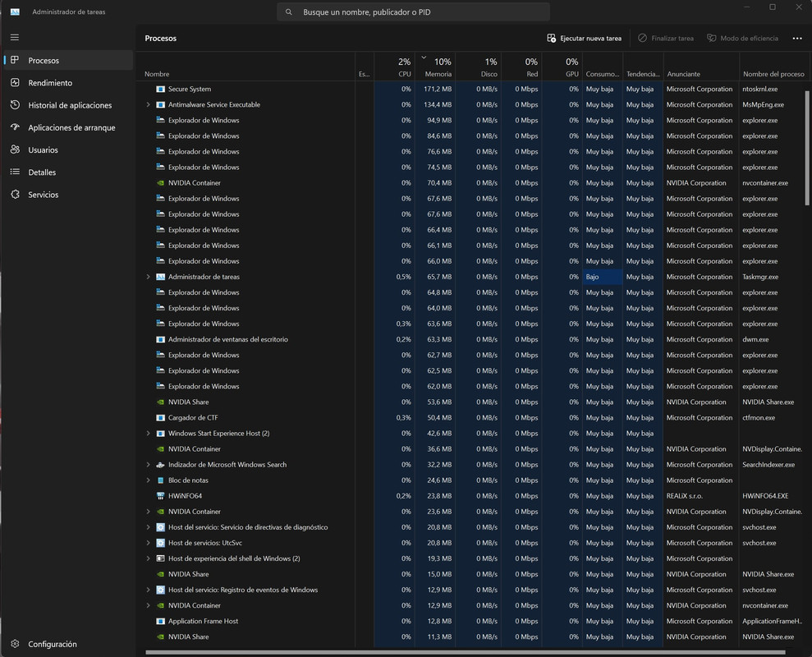
Task: Click the Ejecutar nueva tarea icon
Action: tap(552, 39)
